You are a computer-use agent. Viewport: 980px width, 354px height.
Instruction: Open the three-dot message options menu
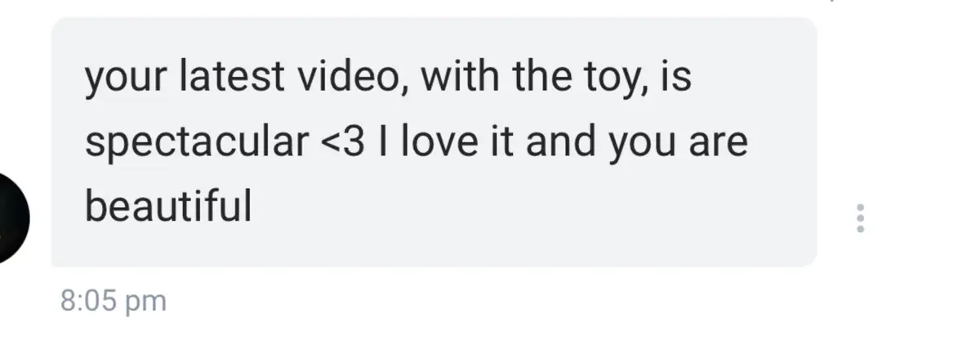click(859, 218)
